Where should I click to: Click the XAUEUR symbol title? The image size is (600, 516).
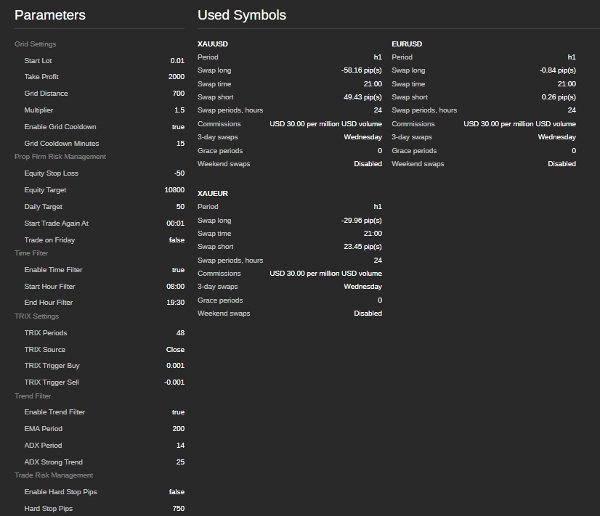point(212,194)
